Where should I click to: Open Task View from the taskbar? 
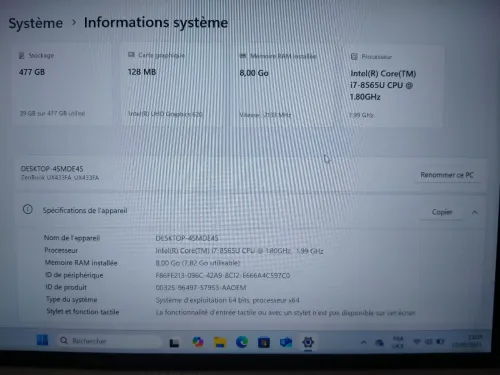point(174,343)
